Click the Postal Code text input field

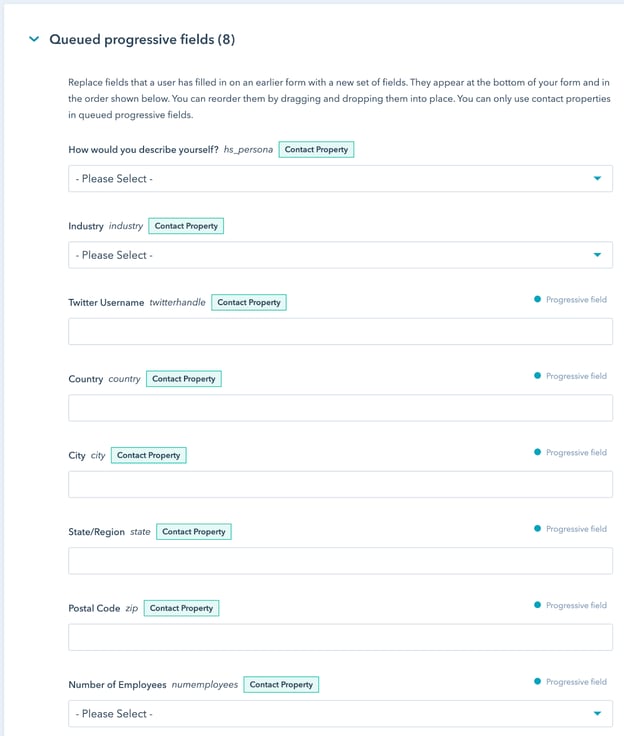(x=340, y=637)
